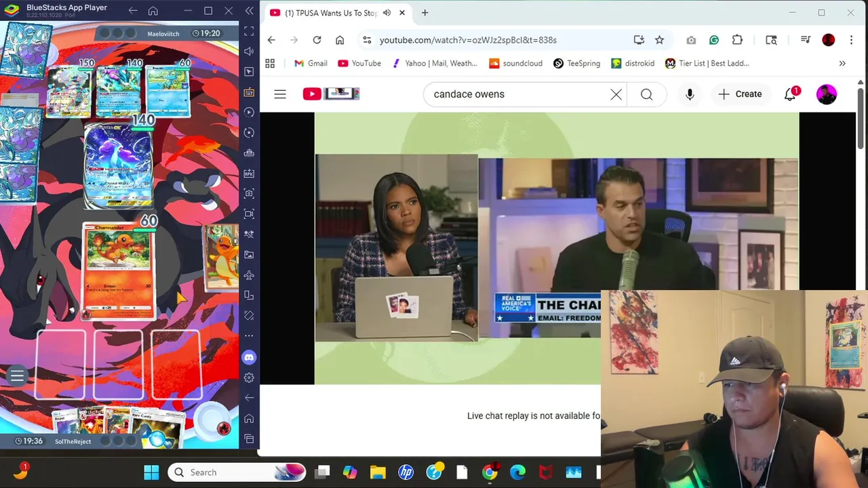Click the YouTube logo

pos(331,94)
